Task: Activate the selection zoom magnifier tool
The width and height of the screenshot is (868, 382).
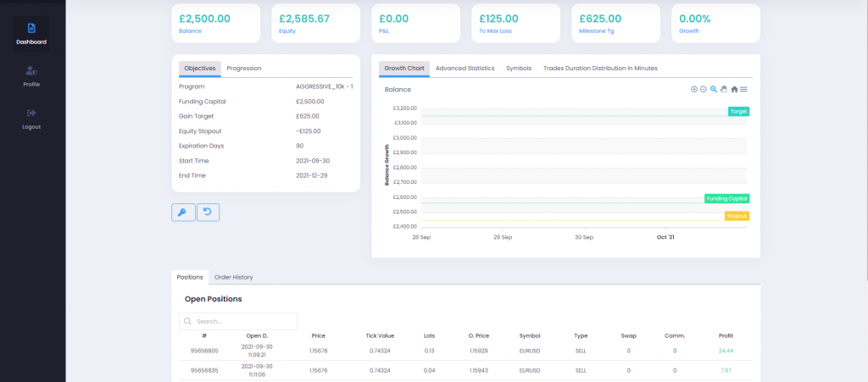Action: pyautogui.click(x=714, y=89)
